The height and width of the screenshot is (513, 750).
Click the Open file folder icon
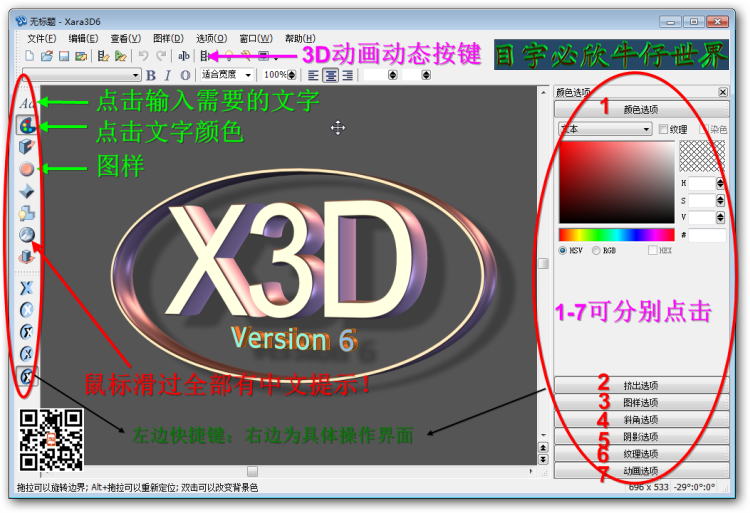(x=46, y=56)
